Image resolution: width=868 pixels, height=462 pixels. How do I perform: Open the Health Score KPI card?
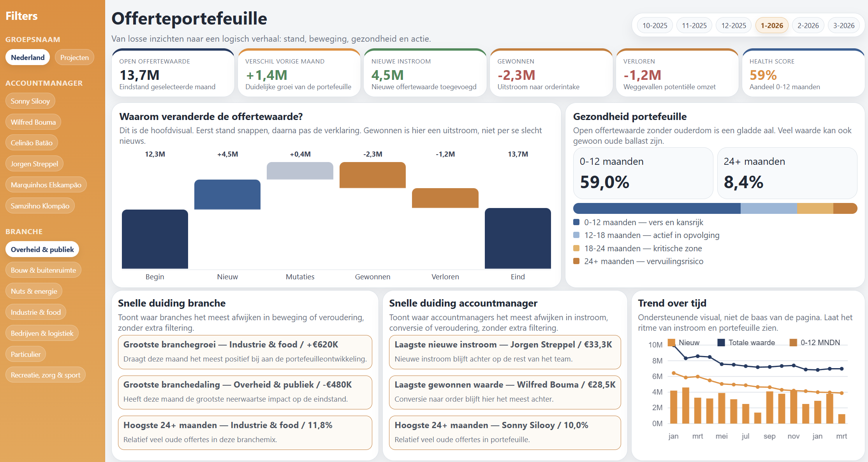click(803, 72)
